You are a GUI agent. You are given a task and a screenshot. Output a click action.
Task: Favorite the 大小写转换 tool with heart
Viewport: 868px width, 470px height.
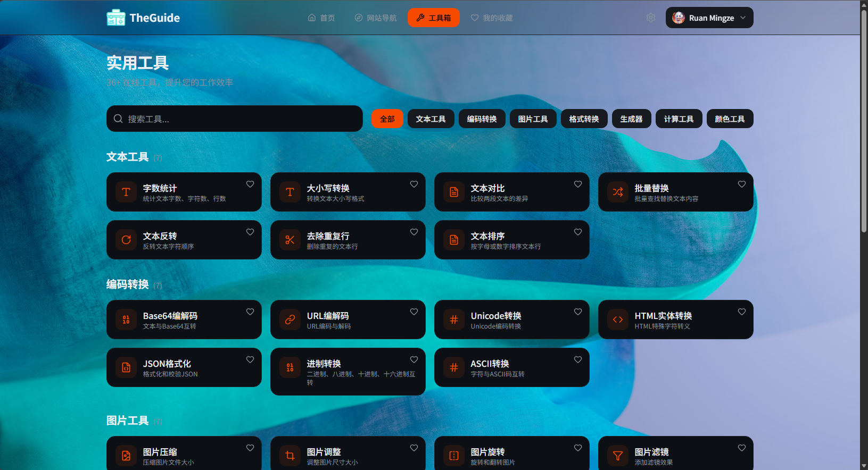click(x=414, y=184)
